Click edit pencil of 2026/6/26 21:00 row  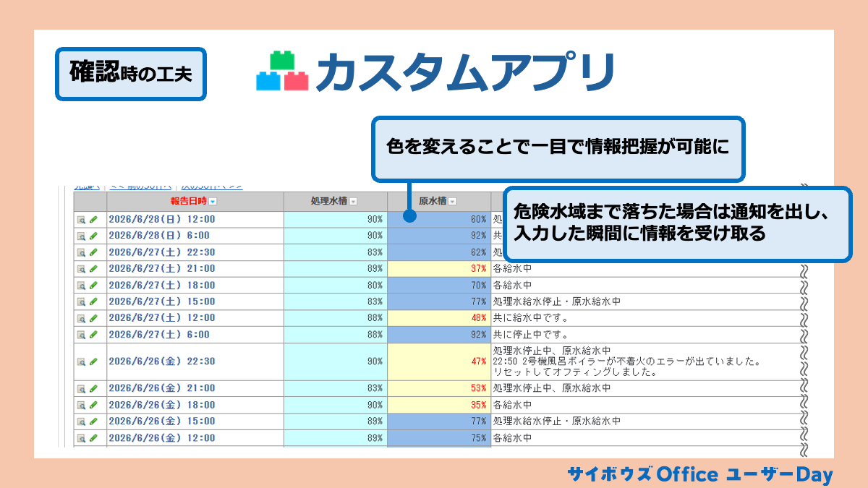coord(93,388)
